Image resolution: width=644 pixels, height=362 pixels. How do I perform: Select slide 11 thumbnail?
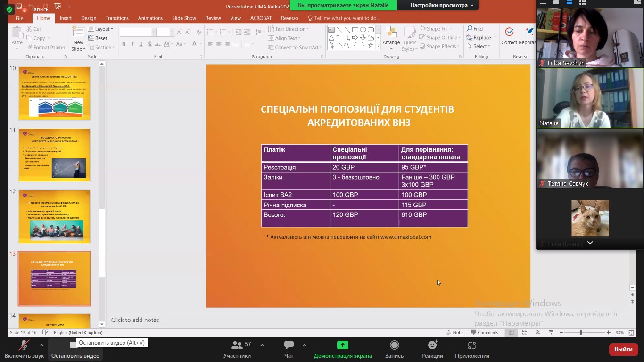54,155
